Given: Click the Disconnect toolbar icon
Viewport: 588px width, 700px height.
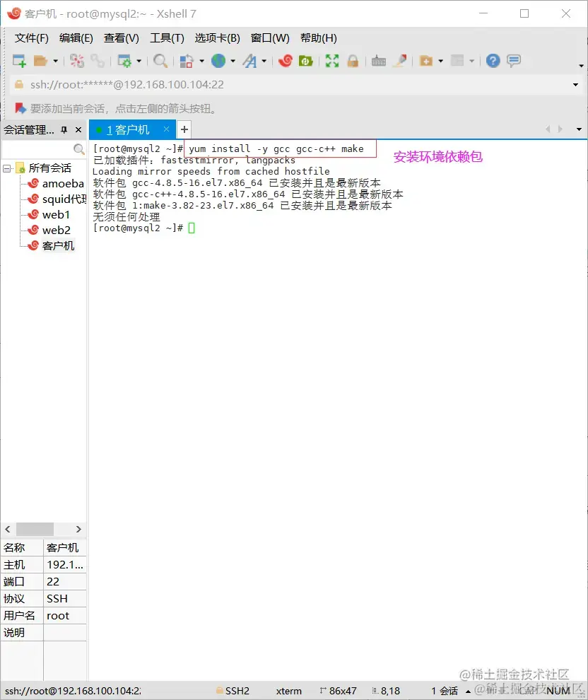Looking at the screenshot, I should click(x=77, y=61).
